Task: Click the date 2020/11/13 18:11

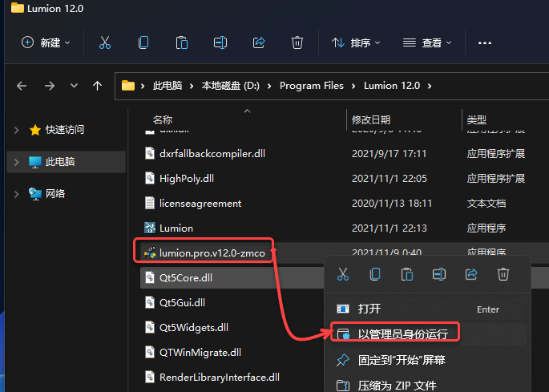Action: (392, 203)
